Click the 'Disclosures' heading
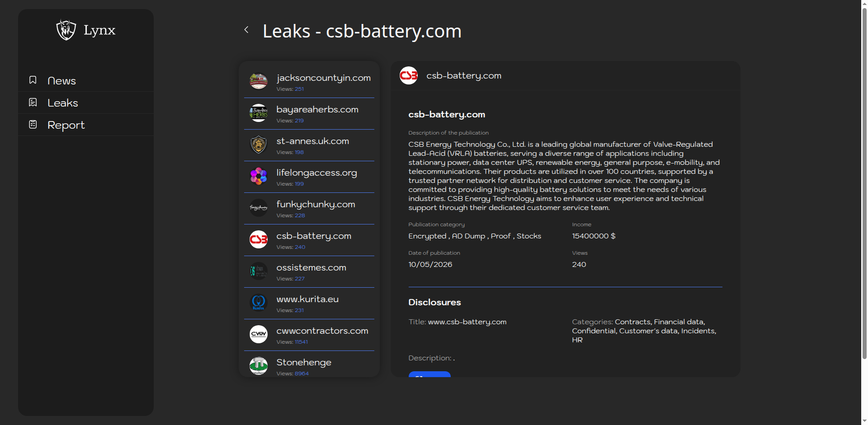Screen dimensions: 868x425 [x=434, y=303]
